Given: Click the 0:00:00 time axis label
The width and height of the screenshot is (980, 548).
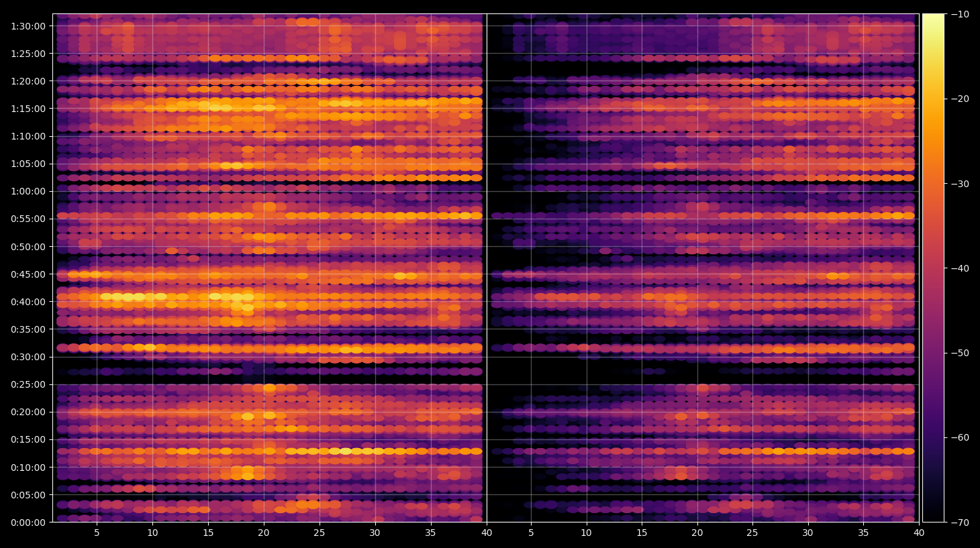Looking at the screenshot, I should pyautogui.click(x=28, y=523).
